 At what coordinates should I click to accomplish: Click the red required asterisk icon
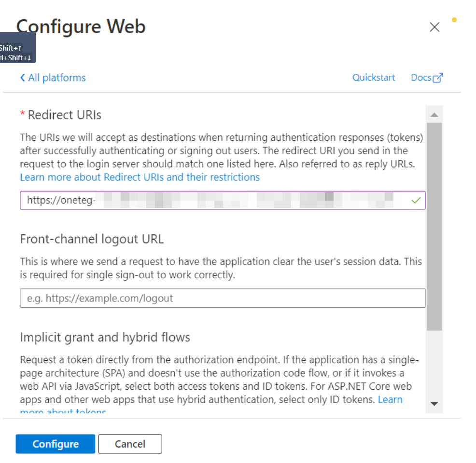pyautogui.click(x=22, y=114)
